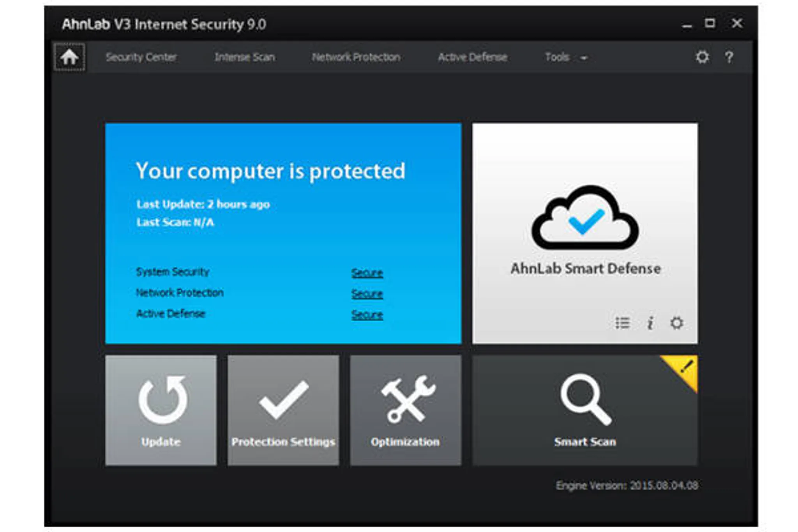Go to the Home screen icon
Image resolution: width=798 pixels, height=532 pixels.
69,57
